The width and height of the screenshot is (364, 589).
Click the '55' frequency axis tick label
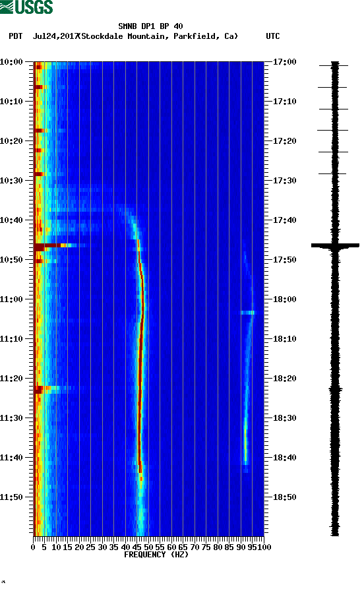160,547
